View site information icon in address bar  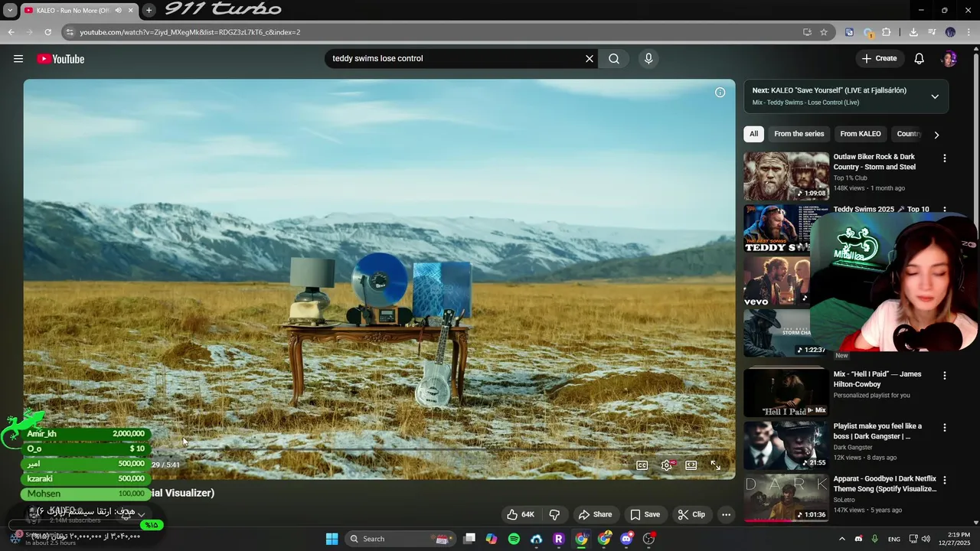point(70,32)
